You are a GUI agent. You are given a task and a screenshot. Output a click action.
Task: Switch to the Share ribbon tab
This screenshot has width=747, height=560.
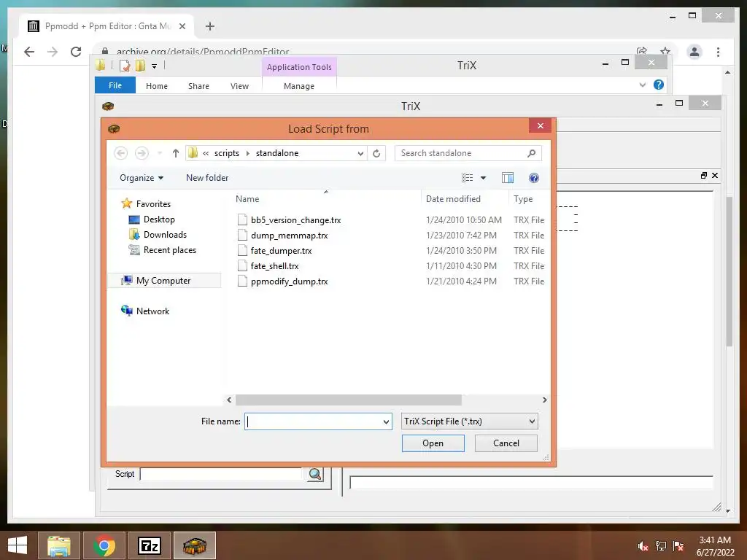[198, 86]
